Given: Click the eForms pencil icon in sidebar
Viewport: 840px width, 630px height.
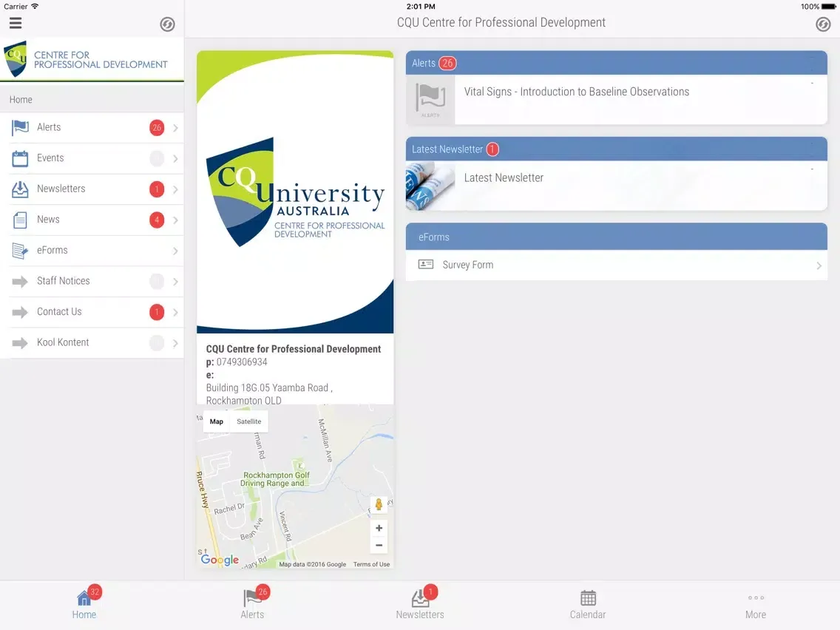Looking at the screenshot, I should tap(20, 251).
